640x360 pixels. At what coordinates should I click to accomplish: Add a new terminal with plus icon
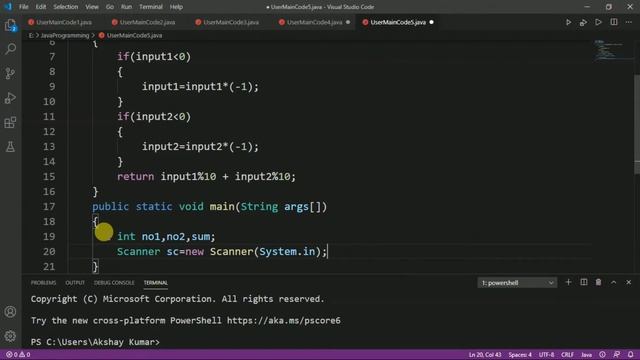point(568,282)
